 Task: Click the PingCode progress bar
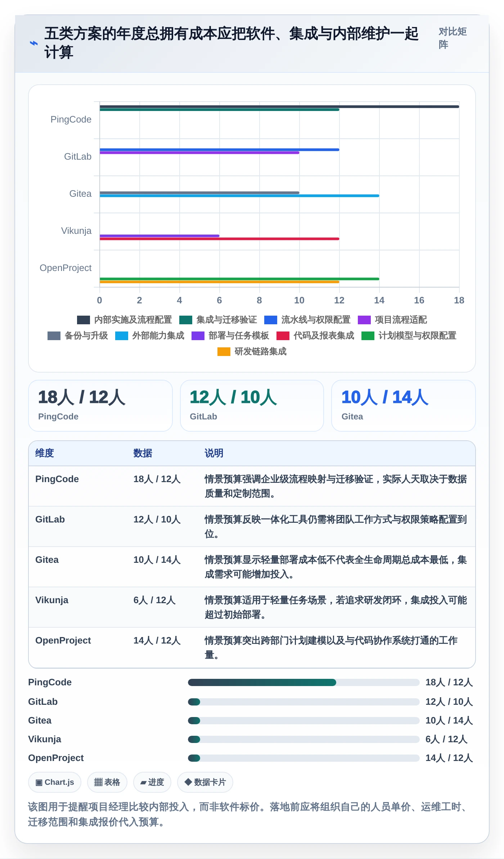tap(304, 682)
